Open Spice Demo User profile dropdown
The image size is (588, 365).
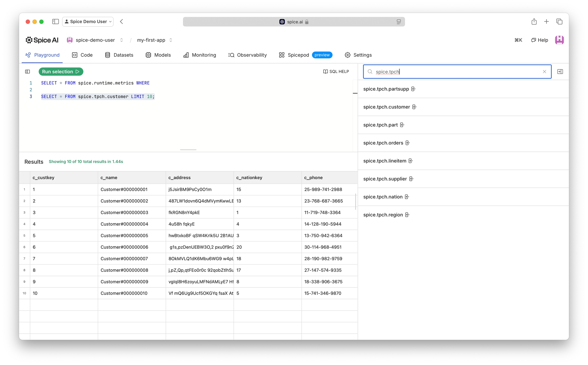click(x=88, y=22)
